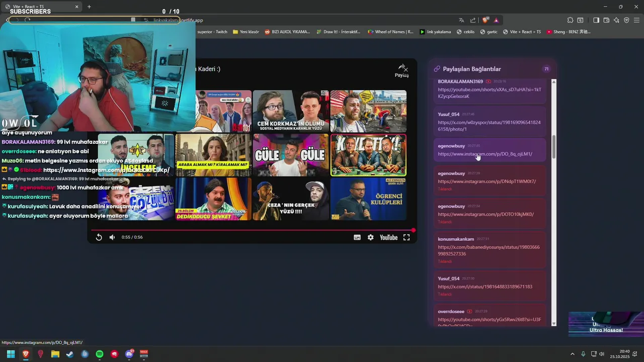Open Brave Rewards triangle icon
Image resolution: width=644 pixels, height=362 pixels.
point(496,20)
